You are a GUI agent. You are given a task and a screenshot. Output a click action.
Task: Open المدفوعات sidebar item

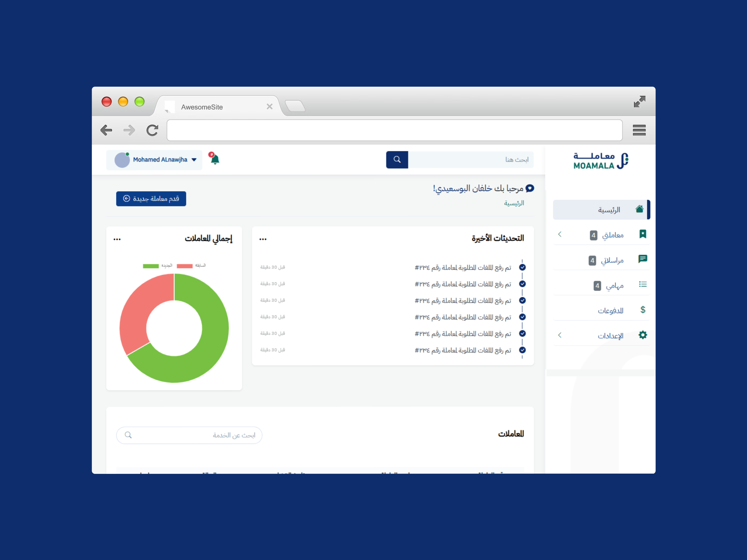click(601, 311)
